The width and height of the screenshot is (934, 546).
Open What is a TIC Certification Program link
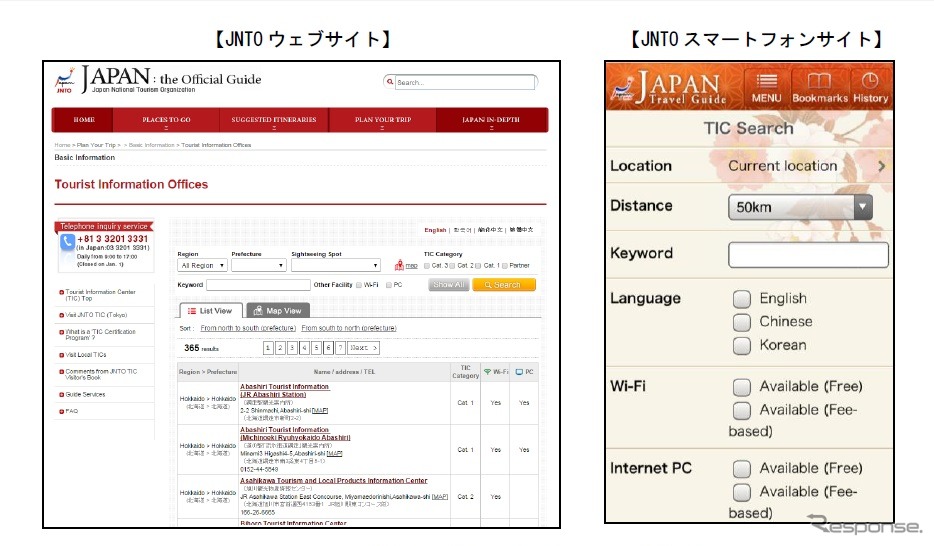pyautogui.click(x=100, y=335)
